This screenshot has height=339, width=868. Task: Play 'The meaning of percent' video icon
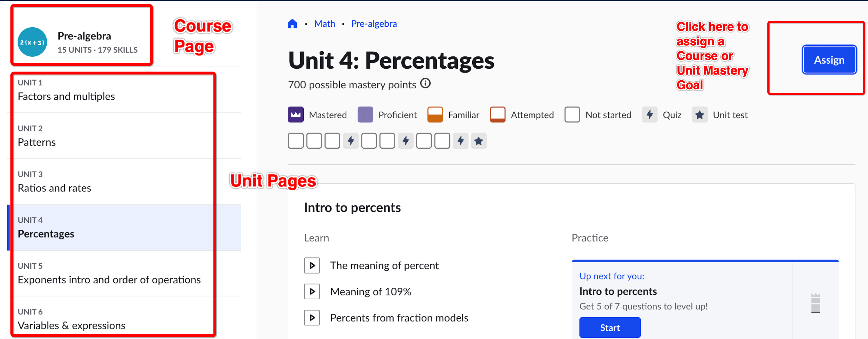[312, 265]
